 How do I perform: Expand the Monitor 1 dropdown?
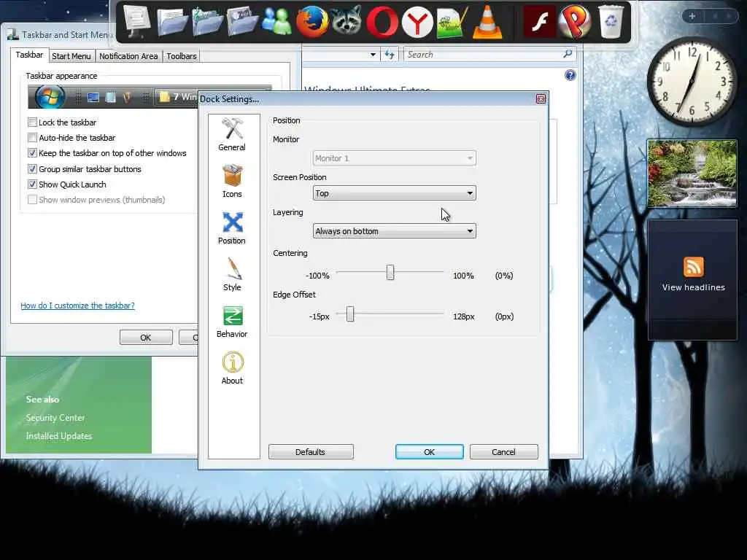(x=394, y=158)
